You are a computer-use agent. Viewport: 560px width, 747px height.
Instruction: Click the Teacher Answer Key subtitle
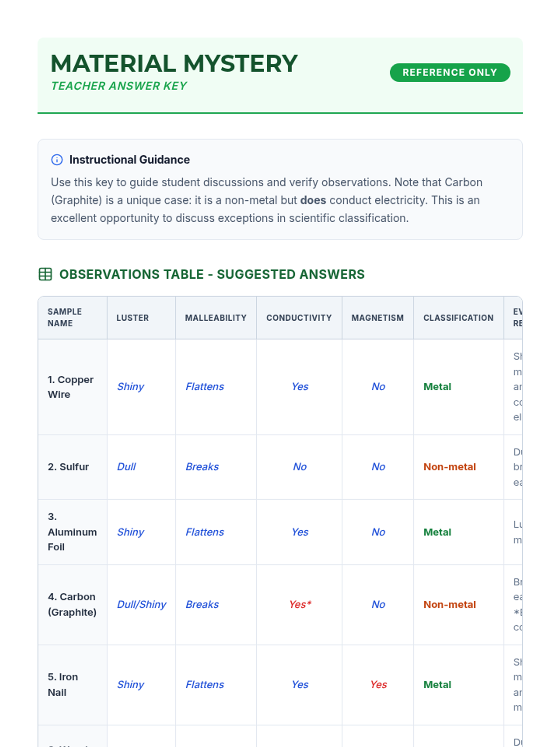119,86
